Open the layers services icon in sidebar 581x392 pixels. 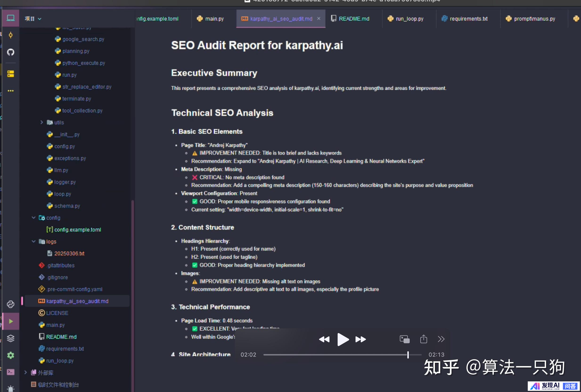click(x=11, y=338)
